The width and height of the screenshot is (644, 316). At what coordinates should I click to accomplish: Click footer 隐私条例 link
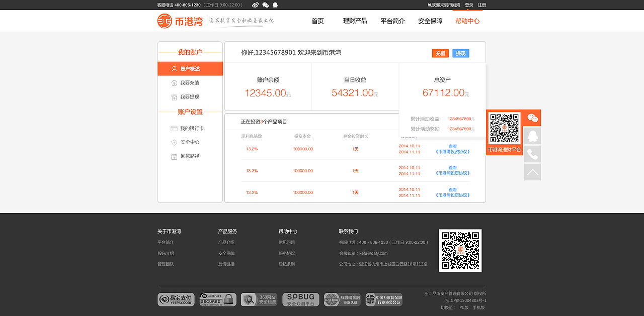click(287, 264)
